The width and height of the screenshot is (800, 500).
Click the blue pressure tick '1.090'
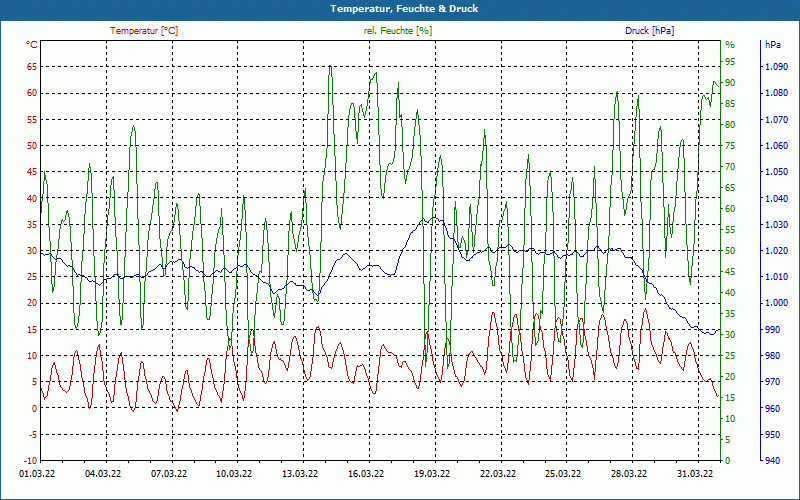[776, 66]
